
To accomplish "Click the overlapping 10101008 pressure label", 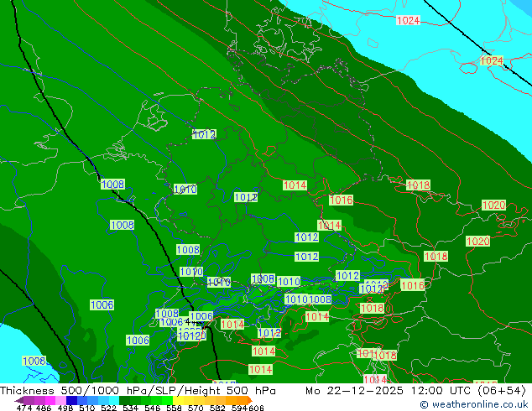I will [x=308, y=299].
